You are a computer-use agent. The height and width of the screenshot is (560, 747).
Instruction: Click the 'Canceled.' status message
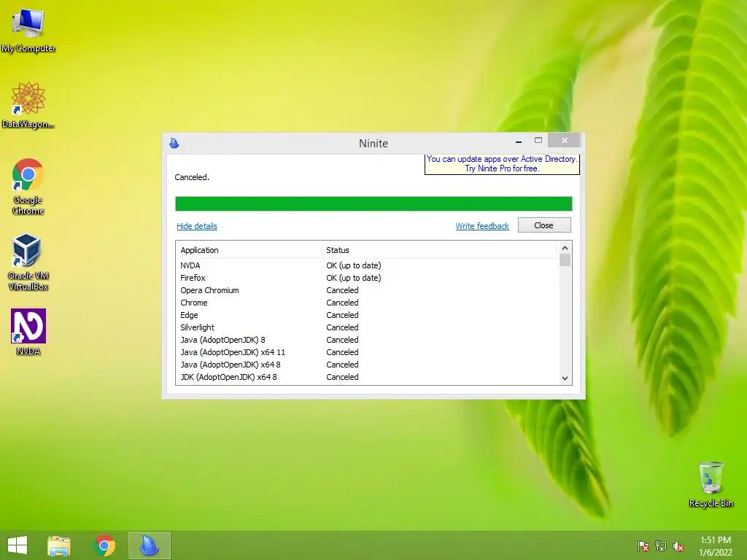[x=192, y=178]
